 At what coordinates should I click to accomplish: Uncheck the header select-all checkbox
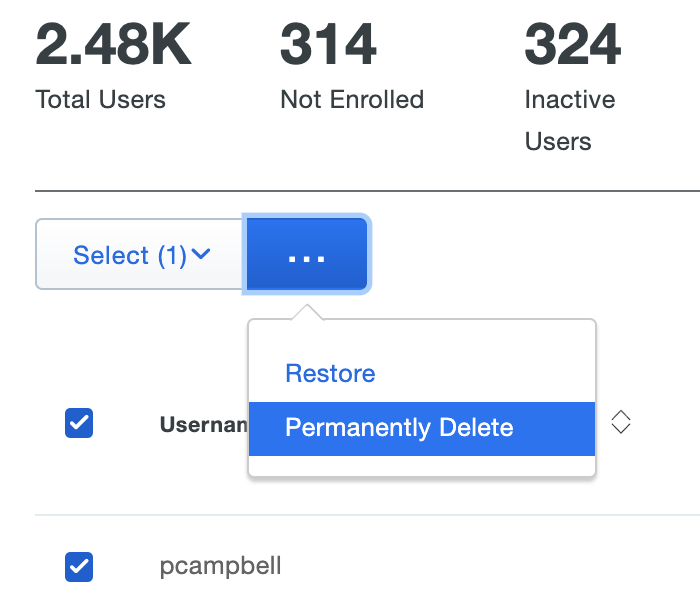[x=79, y=423]
